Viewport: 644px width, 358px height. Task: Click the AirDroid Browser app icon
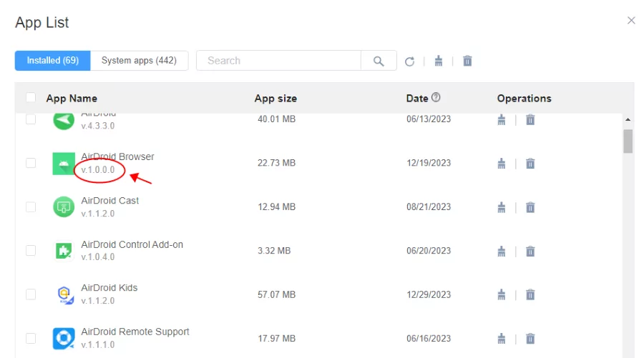point(64,164)
